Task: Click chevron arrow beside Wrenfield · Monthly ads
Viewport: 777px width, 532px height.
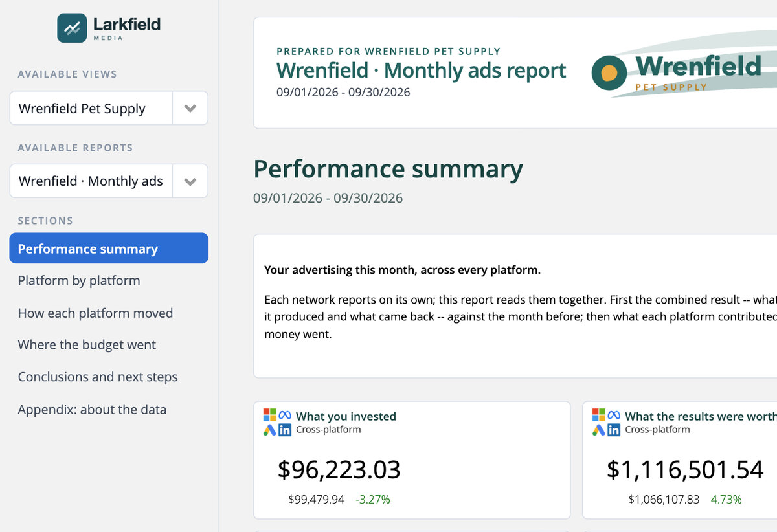Action: 190,181
